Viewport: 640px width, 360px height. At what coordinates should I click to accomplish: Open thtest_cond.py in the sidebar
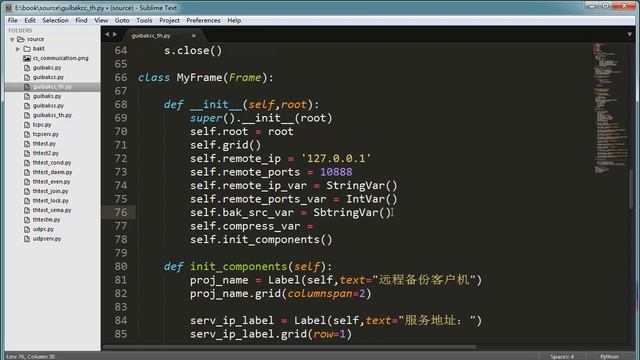pyautogui.click(x=52, y=162)
